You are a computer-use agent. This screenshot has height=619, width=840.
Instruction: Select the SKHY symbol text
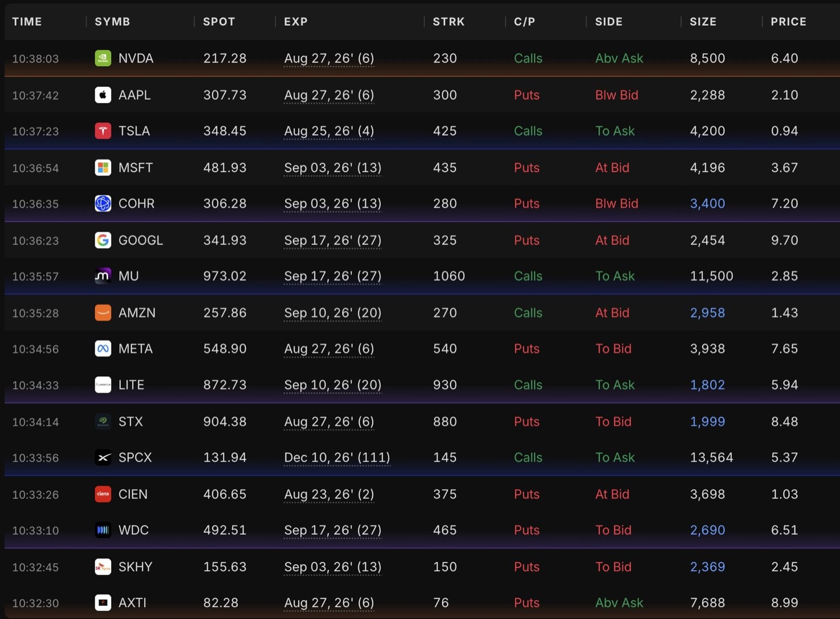coord(135,567)
